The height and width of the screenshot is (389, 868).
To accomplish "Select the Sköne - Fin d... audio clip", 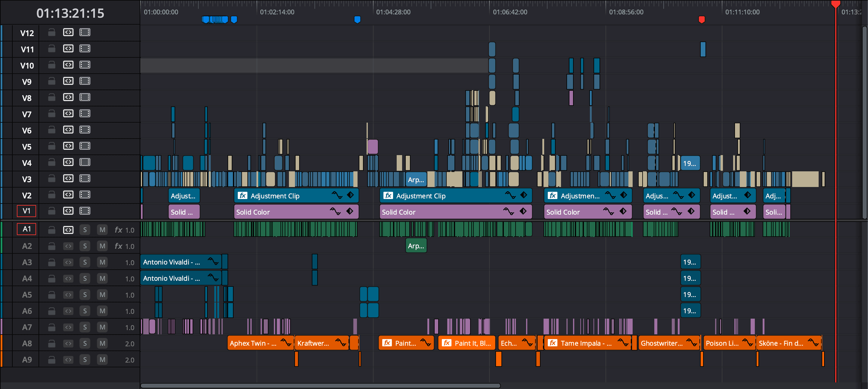I will 789,343.
